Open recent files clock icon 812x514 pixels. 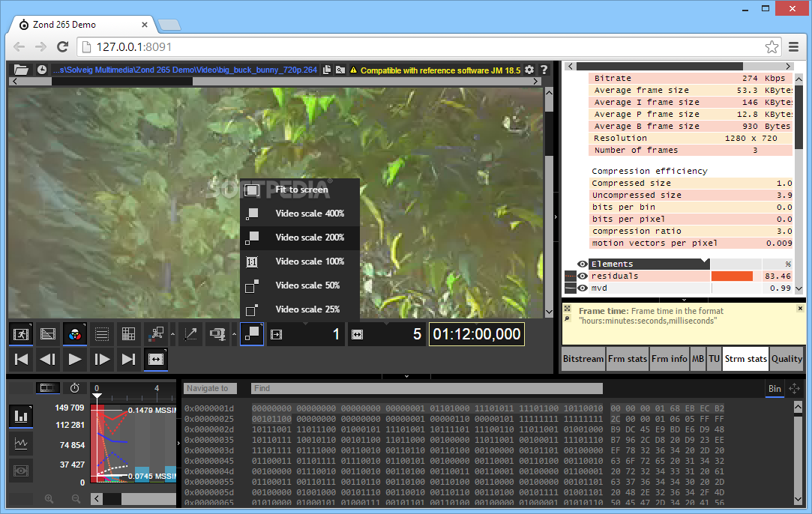(x=42, y=70)
